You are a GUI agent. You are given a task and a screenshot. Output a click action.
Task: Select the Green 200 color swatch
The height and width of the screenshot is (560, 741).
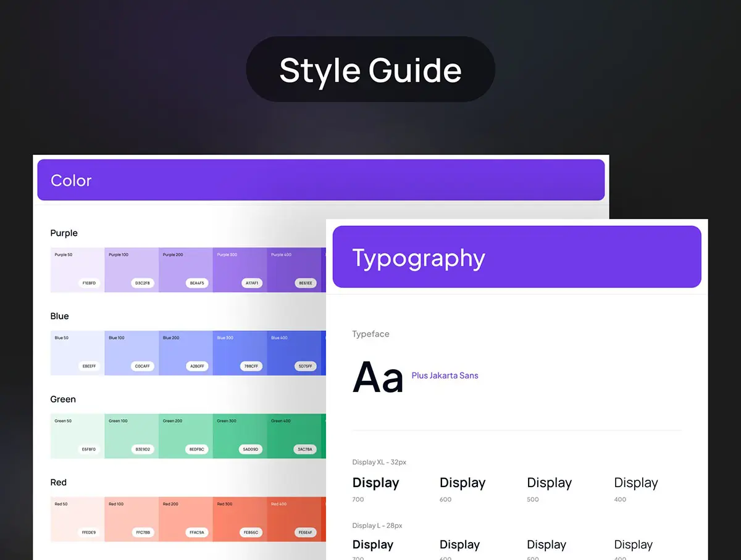click(x=185, y=435)
